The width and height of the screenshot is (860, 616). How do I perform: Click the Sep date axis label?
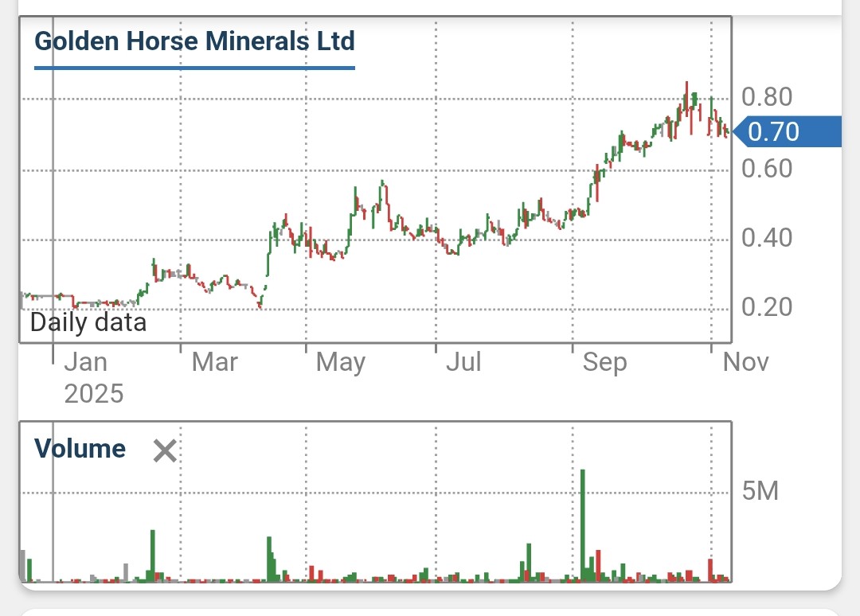click(604, 363)
